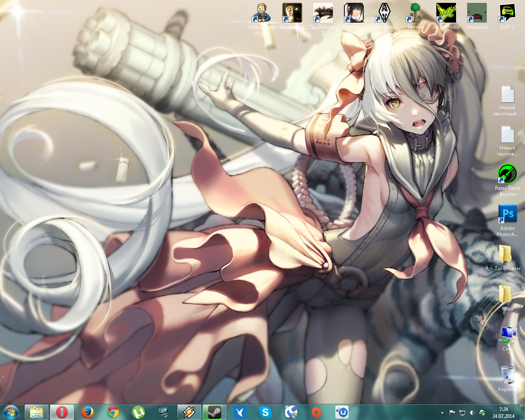Select the Корзина recycle bin
This screenshot has height=420, width=525.
tap(508, 379)
